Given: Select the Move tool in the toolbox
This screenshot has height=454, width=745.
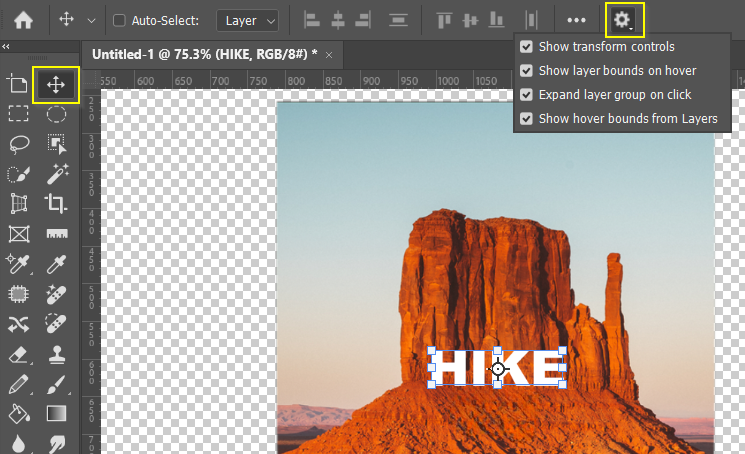Looking at the screenshot, I should [x=56, y=85].
